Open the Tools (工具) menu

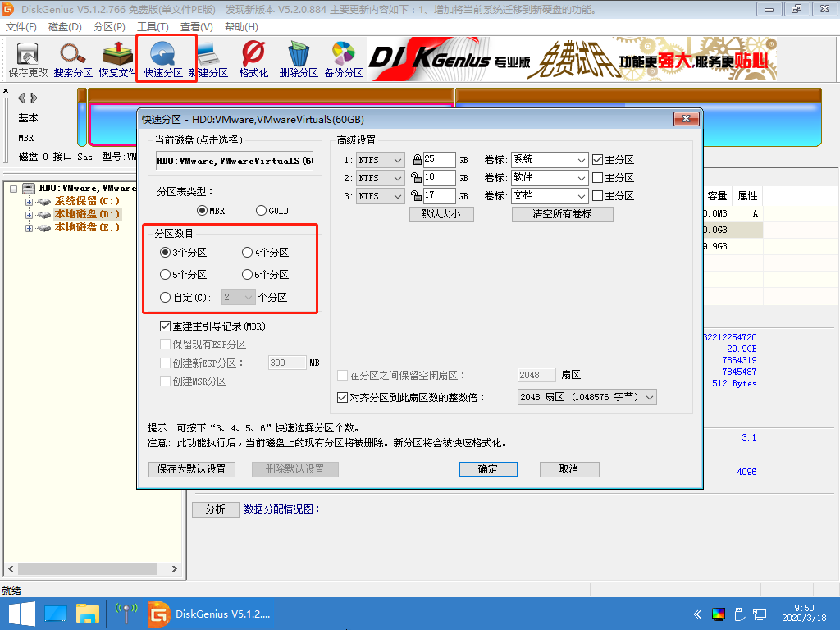[153, 27]
